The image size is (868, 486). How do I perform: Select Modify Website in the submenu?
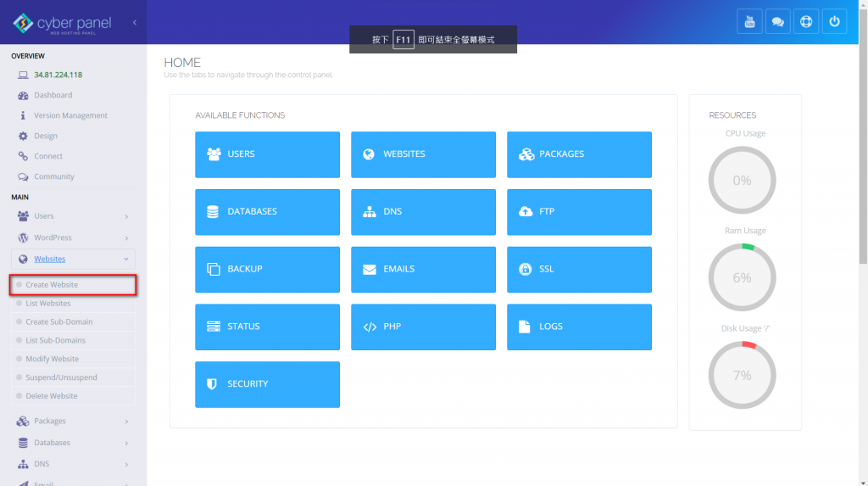click(73, 359)
